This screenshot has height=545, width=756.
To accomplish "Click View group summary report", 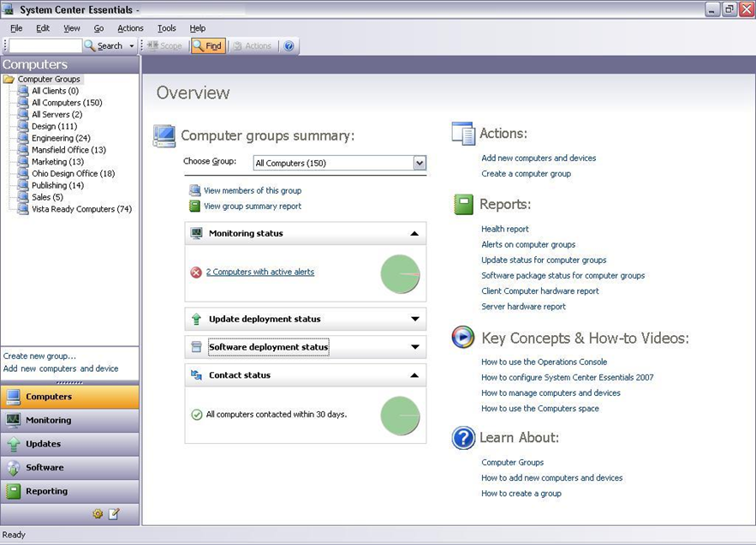I will [253, 207].
